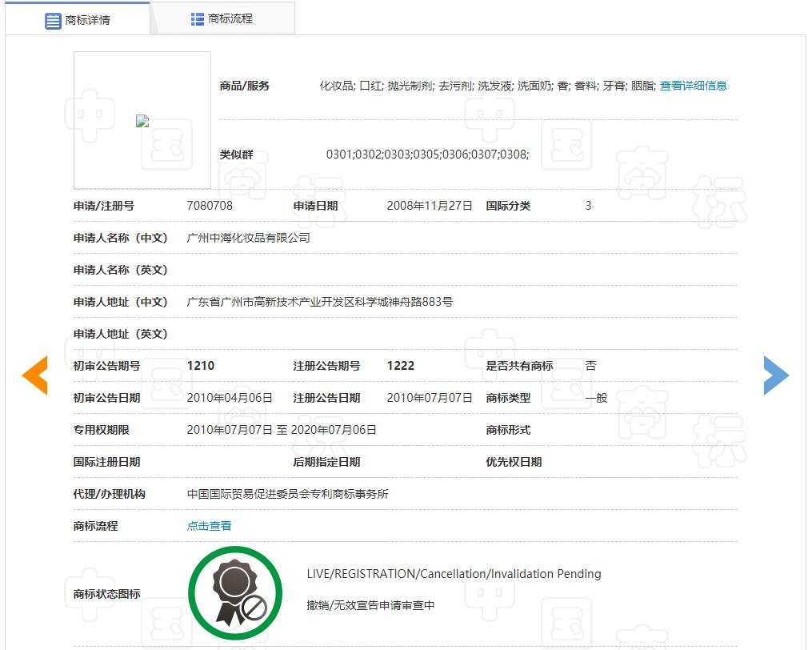
Task: Click the 商品/服务 label
Action: 245,86
